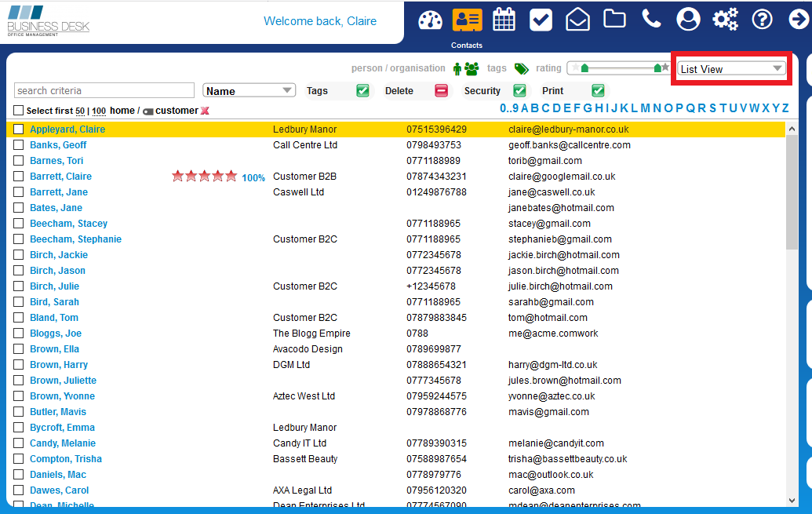This screenshot has width=812, height=514.
Task: Open contact Brown, Juliette
Action: click(64, 381)
